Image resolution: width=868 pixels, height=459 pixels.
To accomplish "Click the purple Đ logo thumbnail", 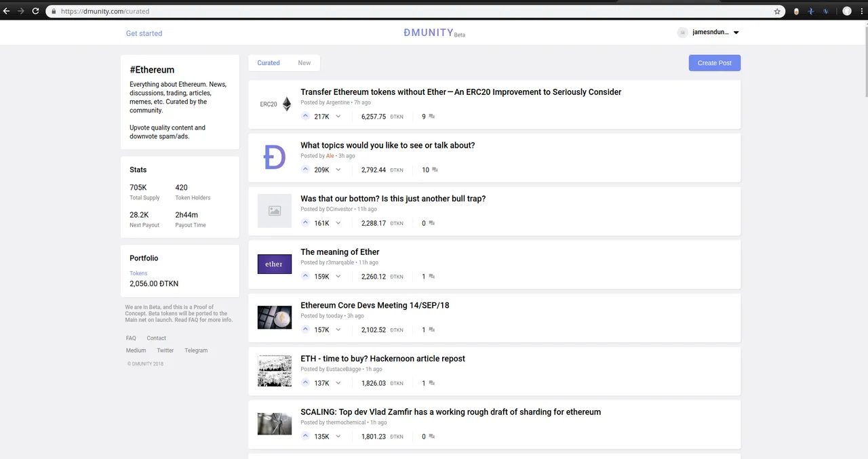I will [275, 158].
